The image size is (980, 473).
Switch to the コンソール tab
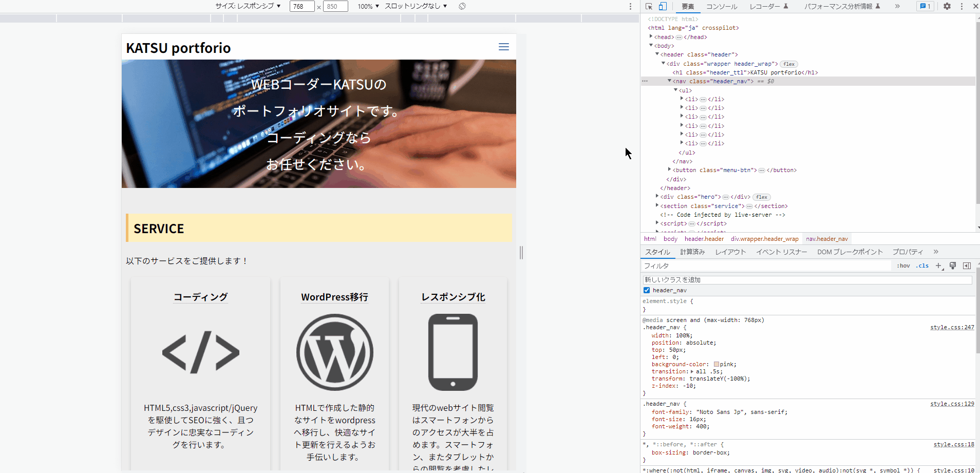[x=721, y=6]
